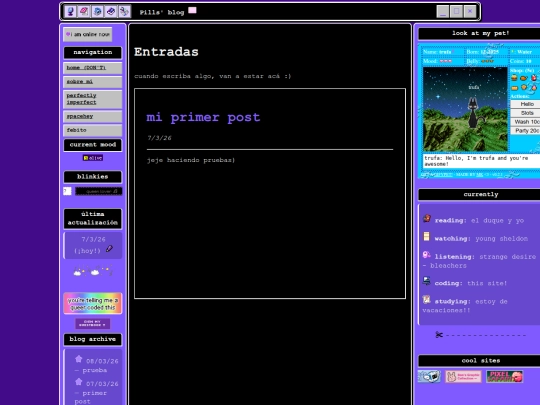Open the febito navigation link
Image resolution: width=540 pixels, height=405 pixels.
[x=93, y=130]
